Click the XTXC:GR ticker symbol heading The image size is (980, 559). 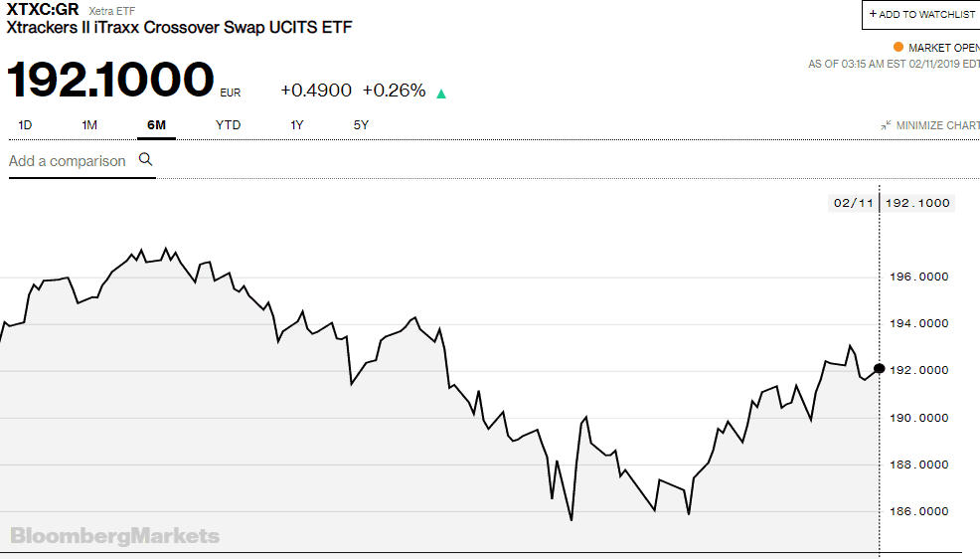[43, 10]
